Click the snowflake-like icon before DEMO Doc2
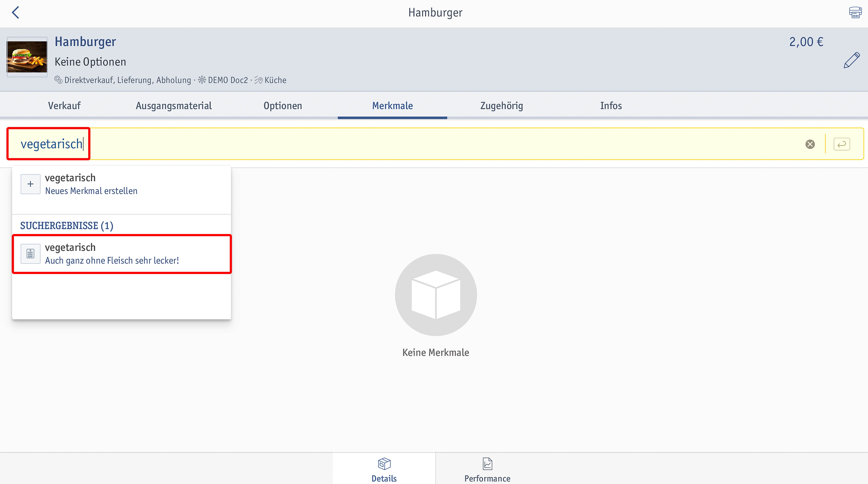Image resolution: width=868 pixels, height=484 pixels. [202, 80]
